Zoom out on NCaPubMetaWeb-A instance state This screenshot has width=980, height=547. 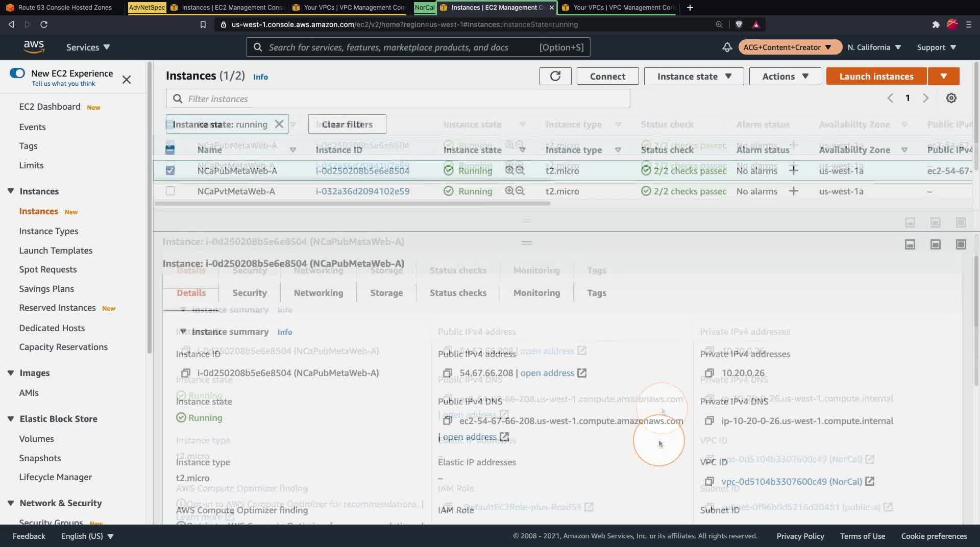(520, 170)
